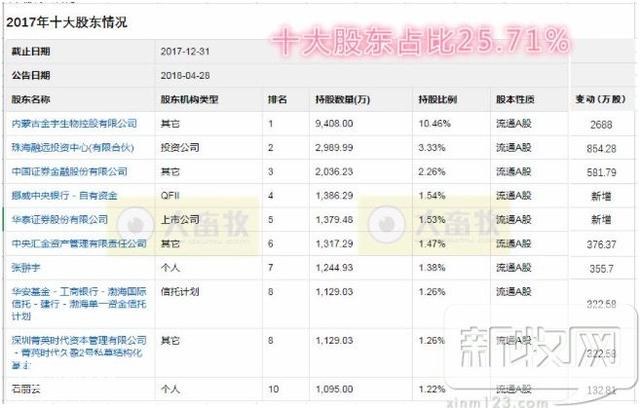Select 其它 type in 中央汇金 row
640x408 pixels.
pyautogui.click(x=170, y=244)
